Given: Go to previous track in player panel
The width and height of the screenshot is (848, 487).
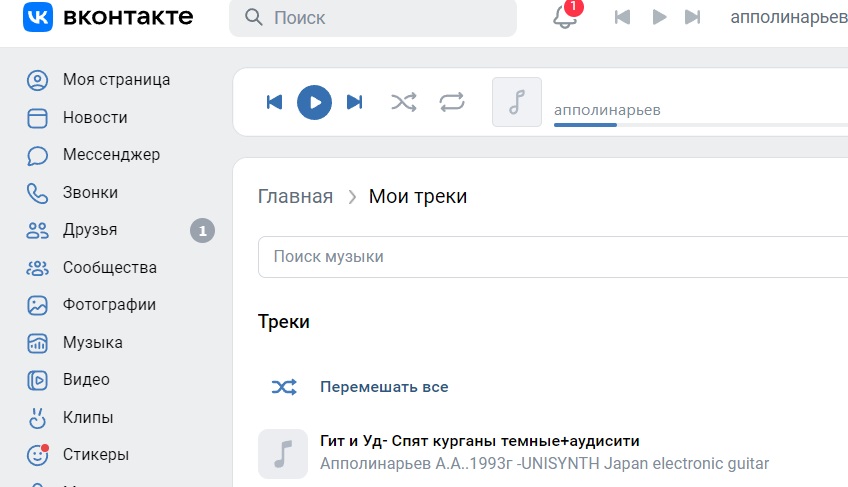Looking at the screenshot, I should pyautogui.click(x=274, y=102).
